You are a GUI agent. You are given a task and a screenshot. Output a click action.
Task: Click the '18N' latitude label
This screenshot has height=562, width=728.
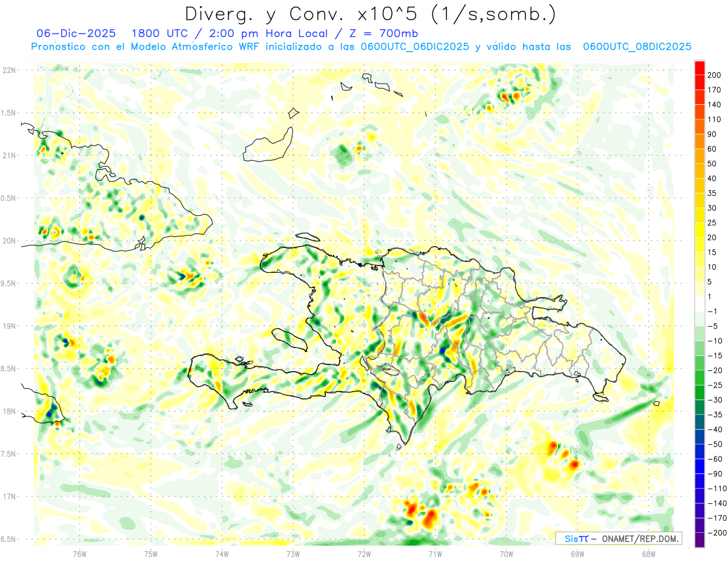9,411
